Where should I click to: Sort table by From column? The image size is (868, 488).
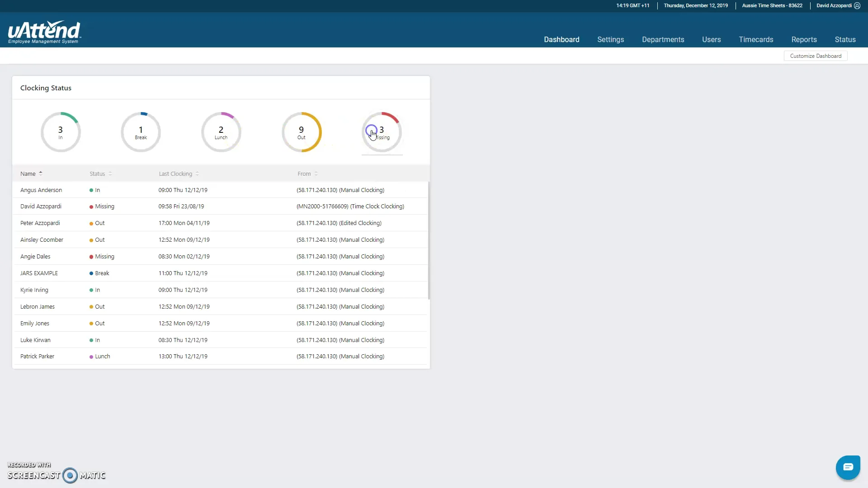(307, 174)
